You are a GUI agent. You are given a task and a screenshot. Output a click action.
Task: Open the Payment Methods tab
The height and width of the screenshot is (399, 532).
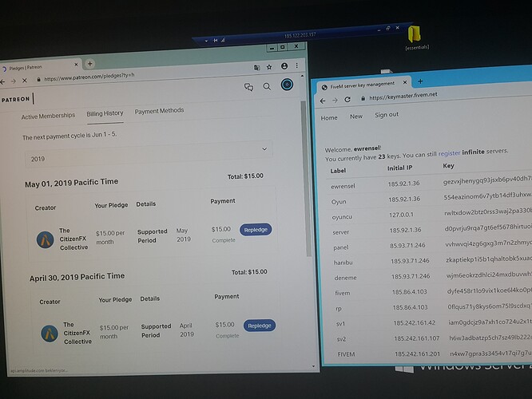point(159,111)
